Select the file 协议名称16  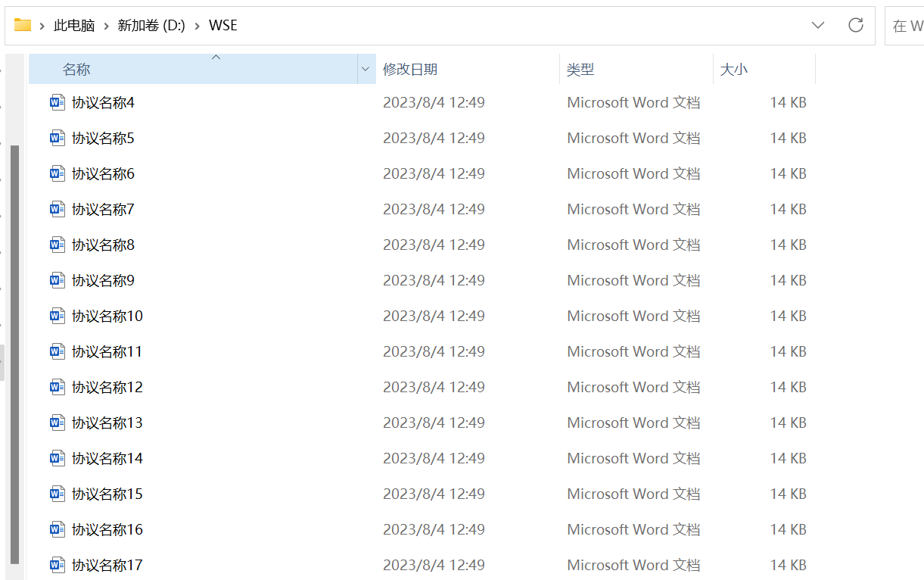(107, 529)
